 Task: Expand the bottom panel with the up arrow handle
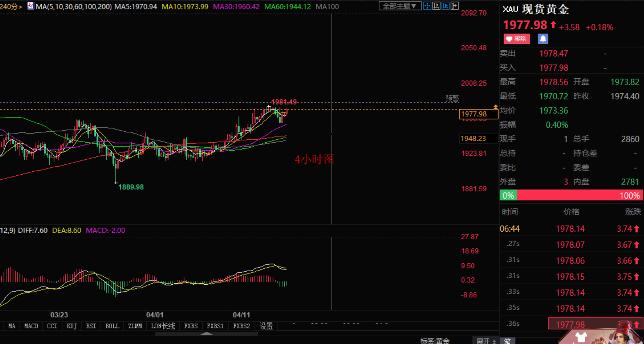click(206, 334)
